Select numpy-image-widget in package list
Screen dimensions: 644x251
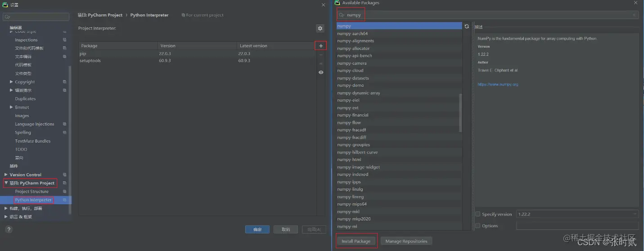[x=399, y=167]
